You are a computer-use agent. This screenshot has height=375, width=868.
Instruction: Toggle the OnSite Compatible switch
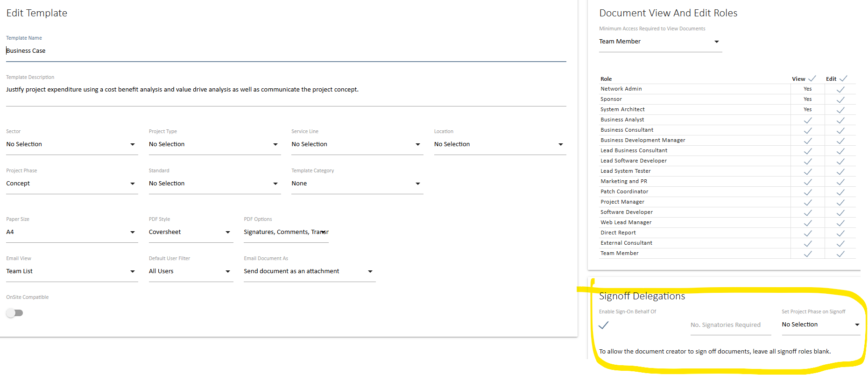(14, 313)
